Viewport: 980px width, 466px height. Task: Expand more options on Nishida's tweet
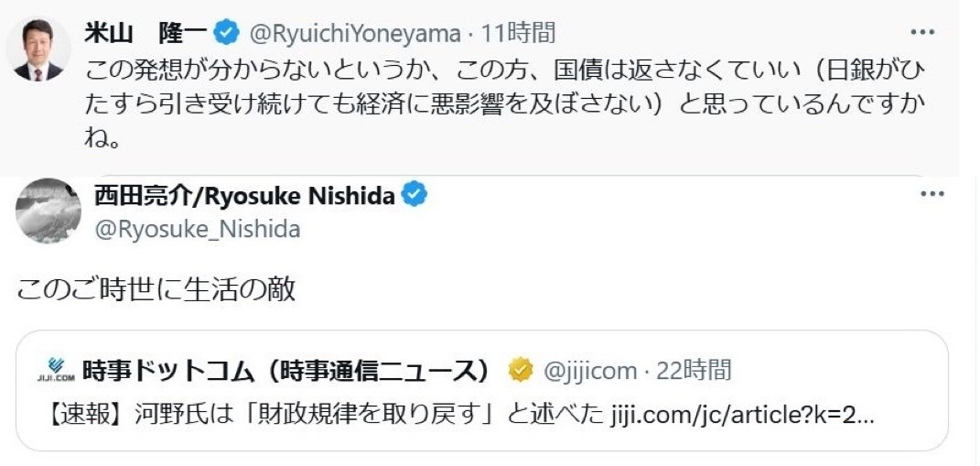point(932,194)
